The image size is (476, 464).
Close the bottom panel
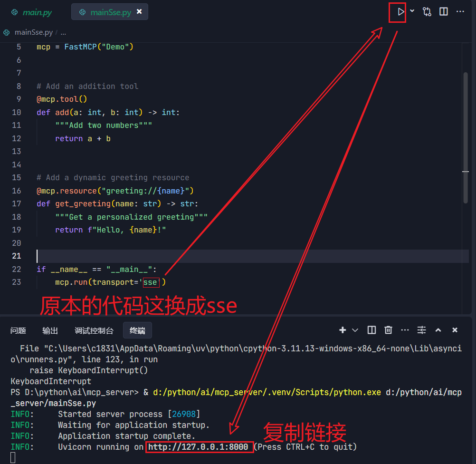pyautogui.click(x=455, y=330)
